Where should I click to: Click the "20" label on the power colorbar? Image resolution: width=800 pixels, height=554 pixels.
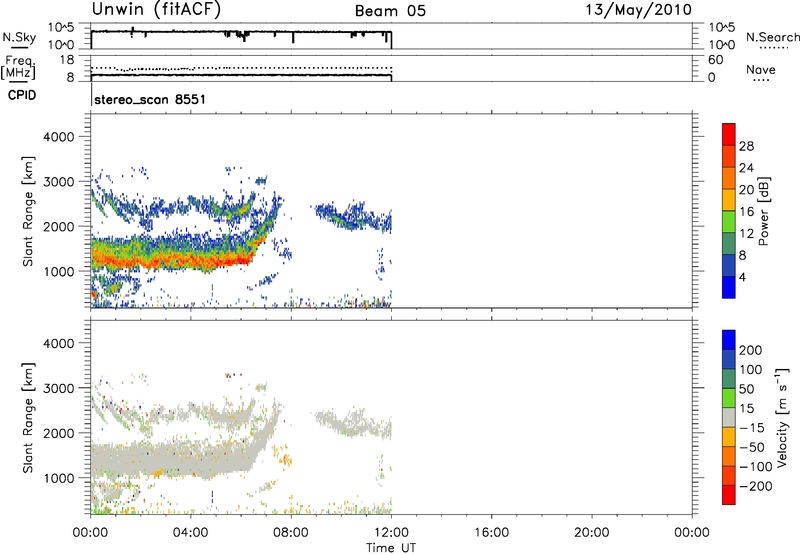click(x=746, y=190)
